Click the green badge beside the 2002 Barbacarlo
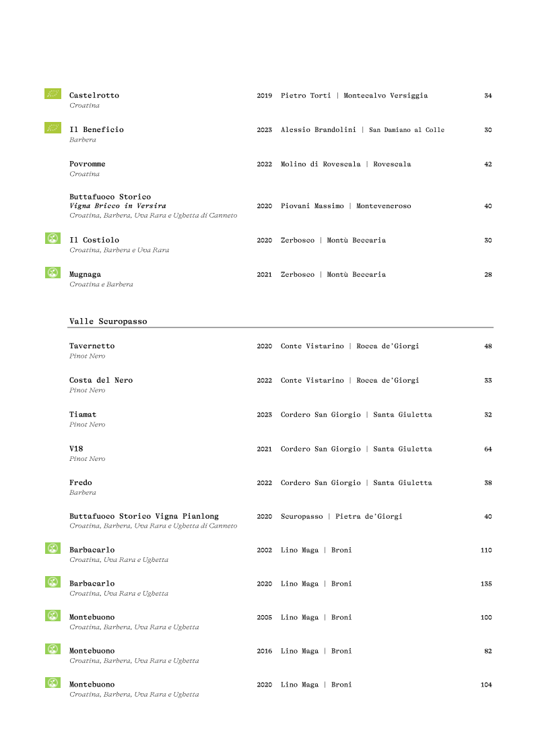The width and height of the screenshot is (534, 756). point(53,548)
